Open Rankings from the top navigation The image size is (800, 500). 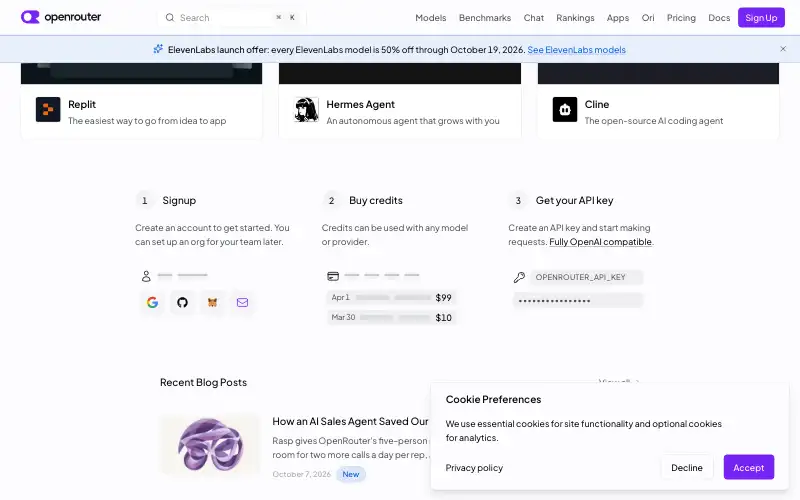575,18
